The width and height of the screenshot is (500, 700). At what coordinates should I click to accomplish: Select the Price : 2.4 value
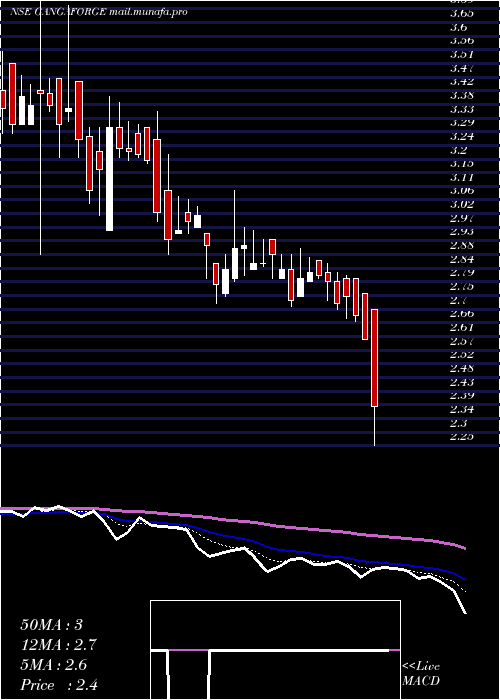(58, 685)
